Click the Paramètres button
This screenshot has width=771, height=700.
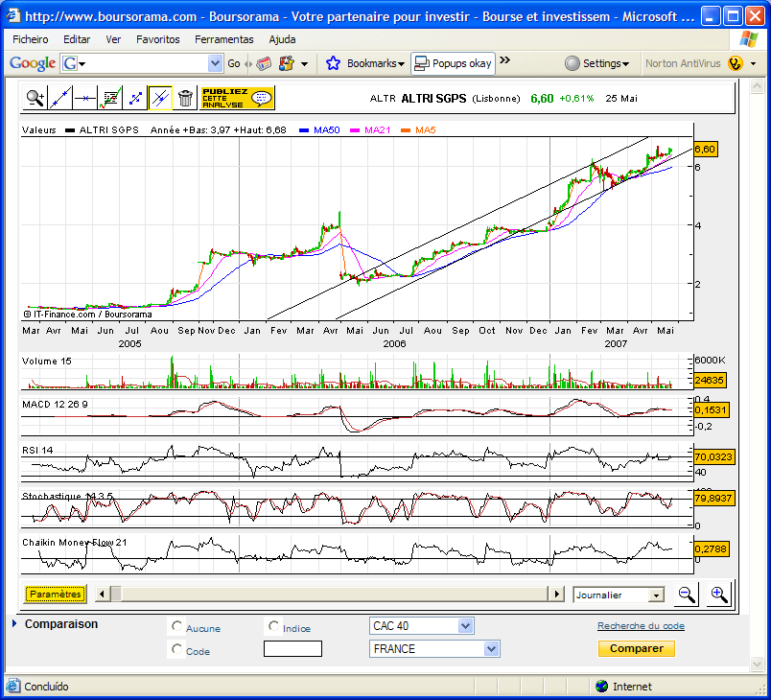[x=55, y=594]
